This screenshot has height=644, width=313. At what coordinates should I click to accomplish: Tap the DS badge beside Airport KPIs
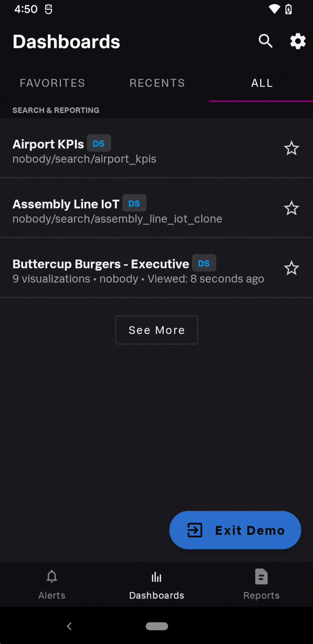coord(99,144)
